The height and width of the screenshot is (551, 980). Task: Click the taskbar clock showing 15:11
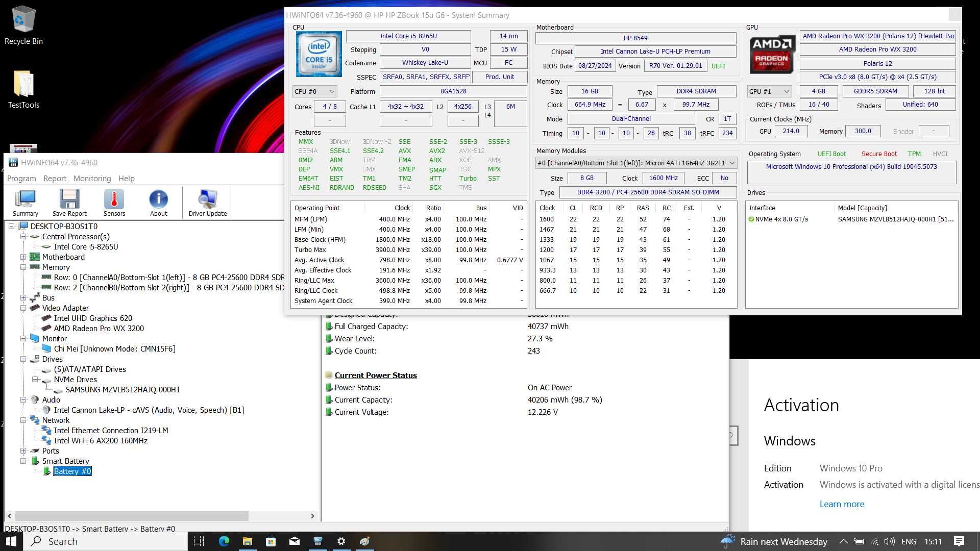[x=933, y=541]
